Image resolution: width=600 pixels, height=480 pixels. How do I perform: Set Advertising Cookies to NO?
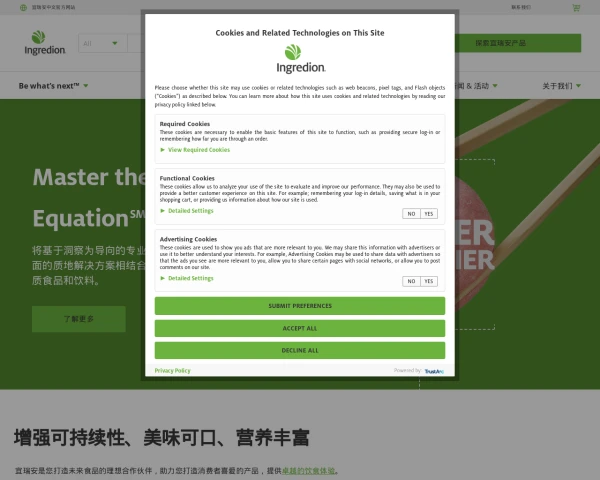[411, 281]
